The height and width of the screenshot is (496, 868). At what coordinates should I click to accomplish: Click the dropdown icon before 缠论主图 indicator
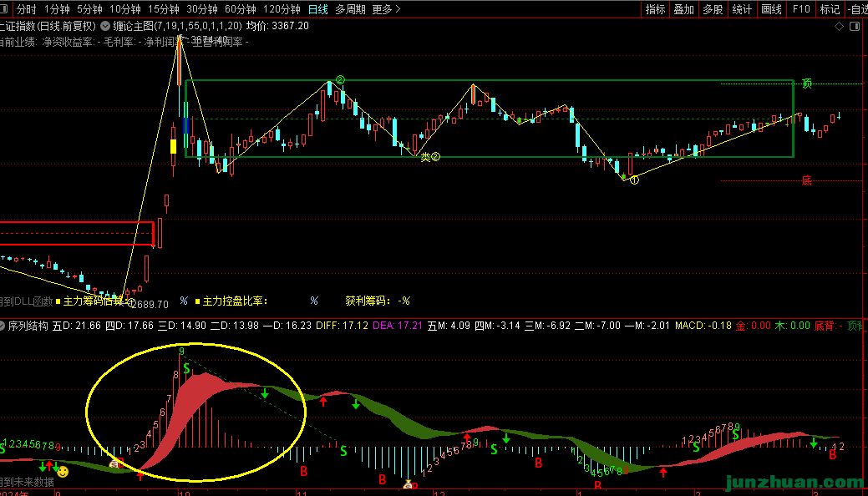105,26
